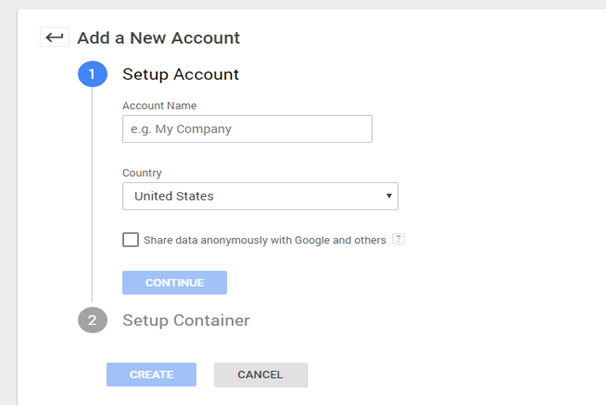
Task: Open the Country dropdown
Action: pyautogui.click(x=260, y=196)
